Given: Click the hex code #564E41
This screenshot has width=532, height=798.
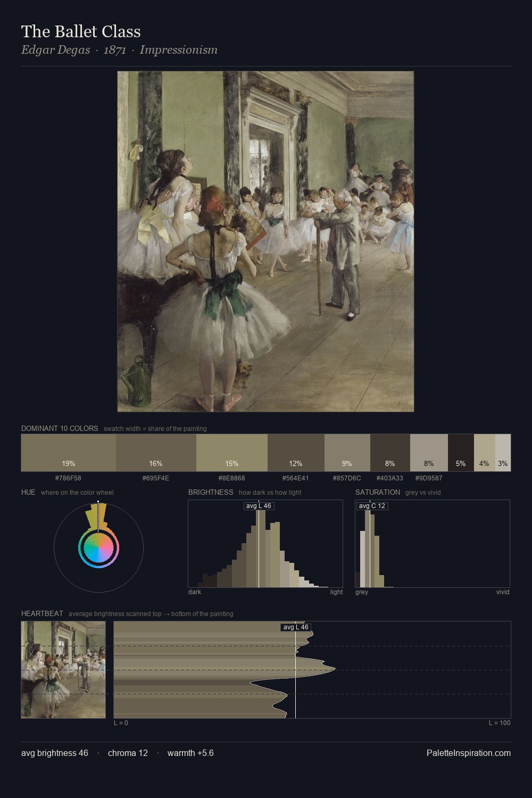Looking at the screenshot, I should pyautogui.click(x=296, y=478).
